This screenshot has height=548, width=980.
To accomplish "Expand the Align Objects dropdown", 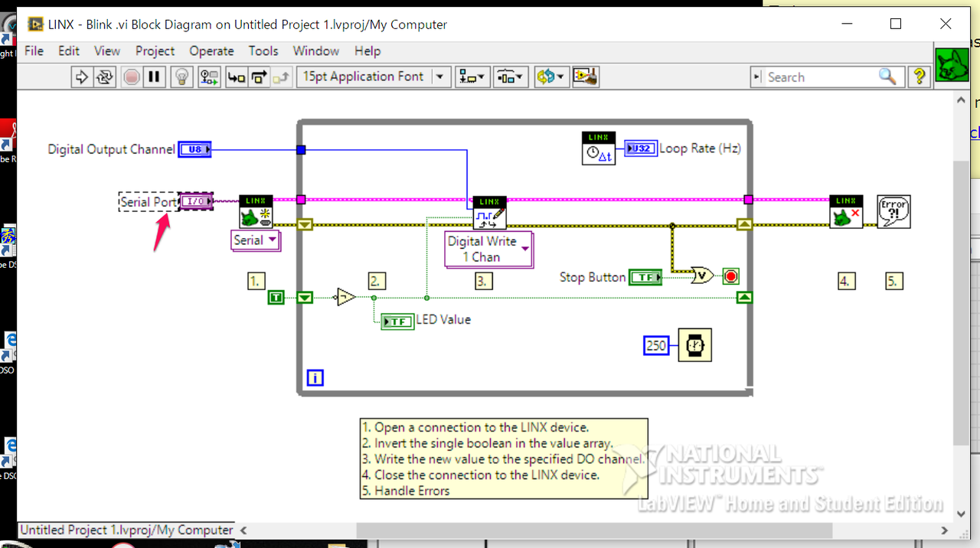I will (471, 77).
